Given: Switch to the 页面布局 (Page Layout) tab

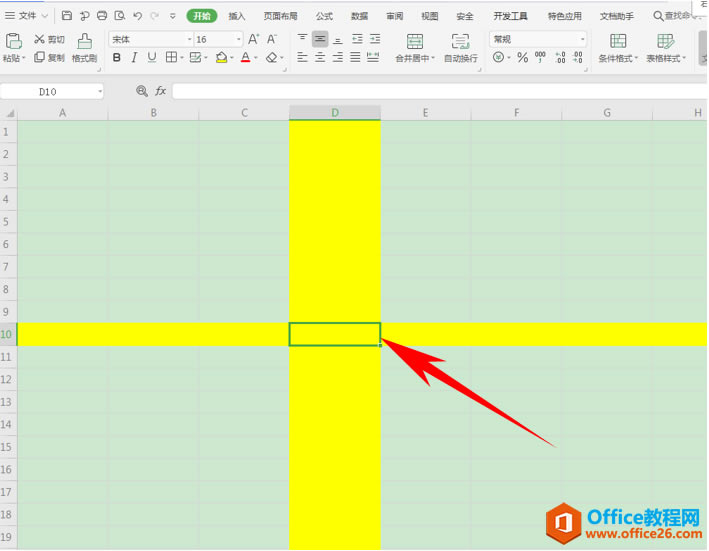Looking at the screenshot, I should point(280,16).
